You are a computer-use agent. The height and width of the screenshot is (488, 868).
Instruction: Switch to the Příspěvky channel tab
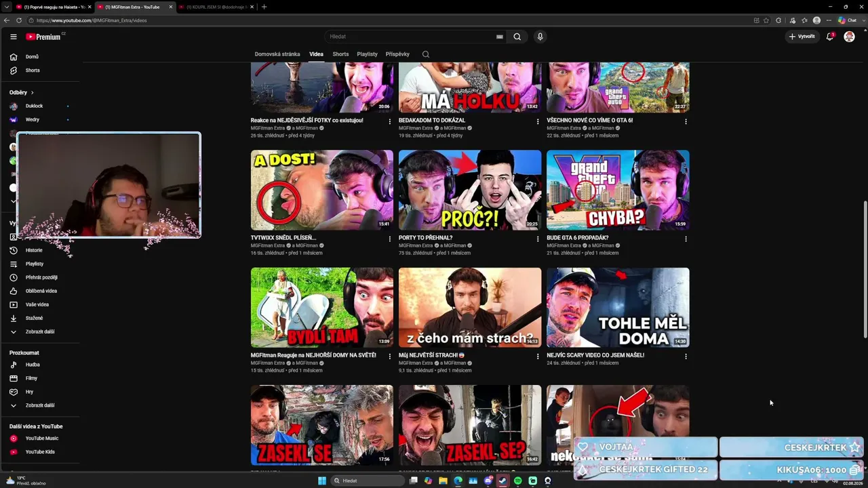point(397,54)
